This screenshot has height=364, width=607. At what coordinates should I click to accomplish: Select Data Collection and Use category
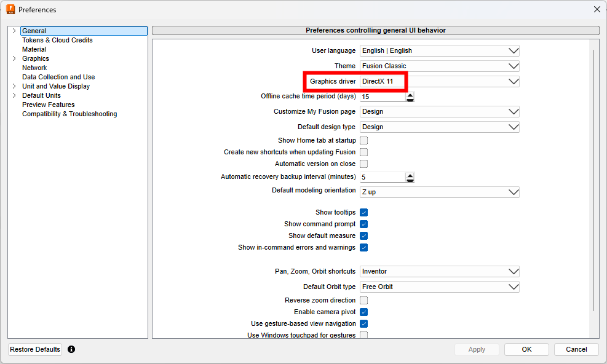(58, 77)
